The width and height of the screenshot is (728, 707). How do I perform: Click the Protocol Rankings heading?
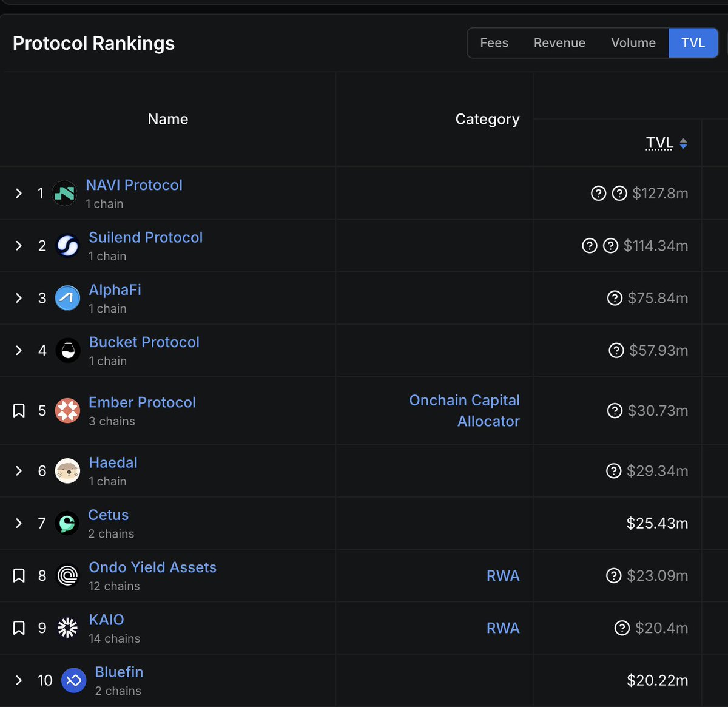[x=93, y=43]
